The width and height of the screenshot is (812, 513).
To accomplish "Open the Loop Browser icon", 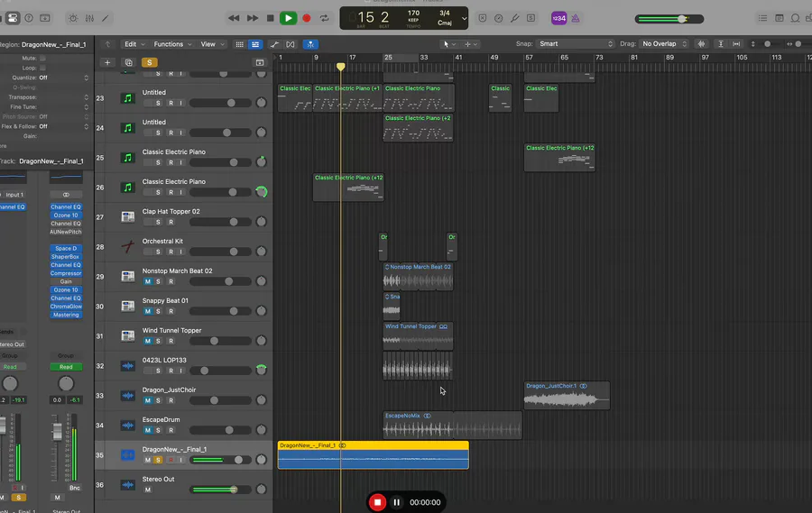I will 795,18.
